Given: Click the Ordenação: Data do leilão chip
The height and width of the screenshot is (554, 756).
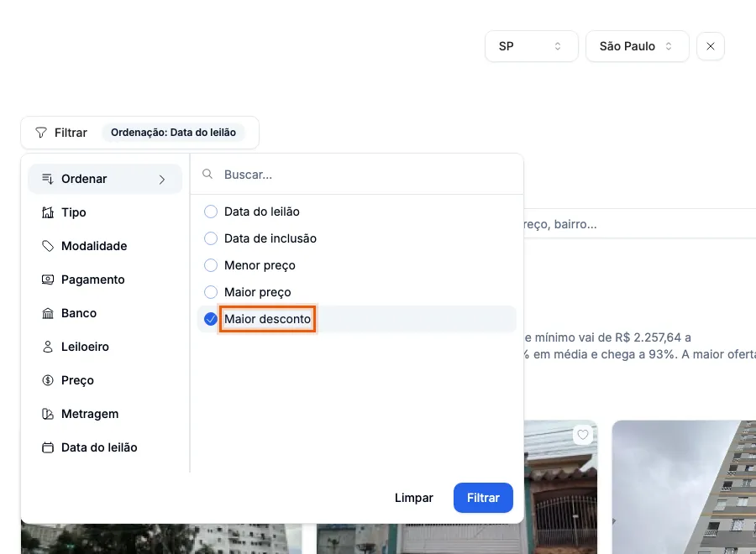Looking at the screenshot, I should 174,133.
